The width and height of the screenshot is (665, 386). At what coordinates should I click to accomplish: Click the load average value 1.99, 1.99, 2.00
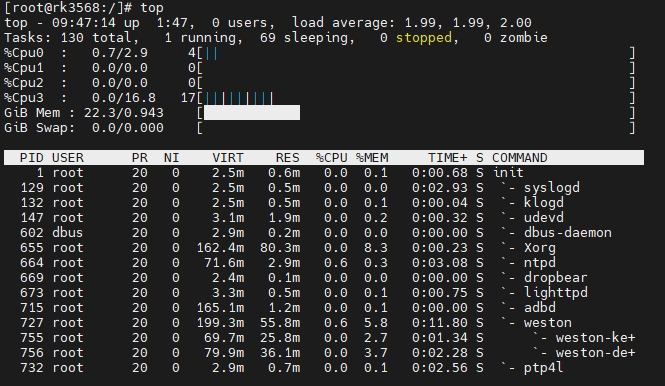[468, 23]
